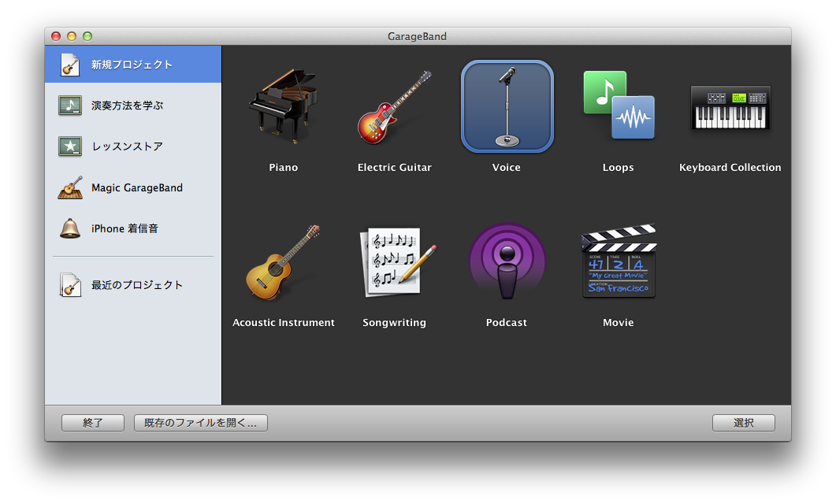Click the レッスンストア star icon

pyautogui.click(x=70, y=146)
